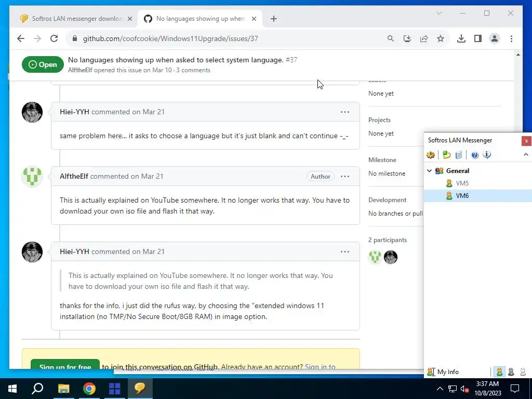Close the Softros LAN Messenger panel
This screenshot has width=532, height=399.
click(526, 141)
